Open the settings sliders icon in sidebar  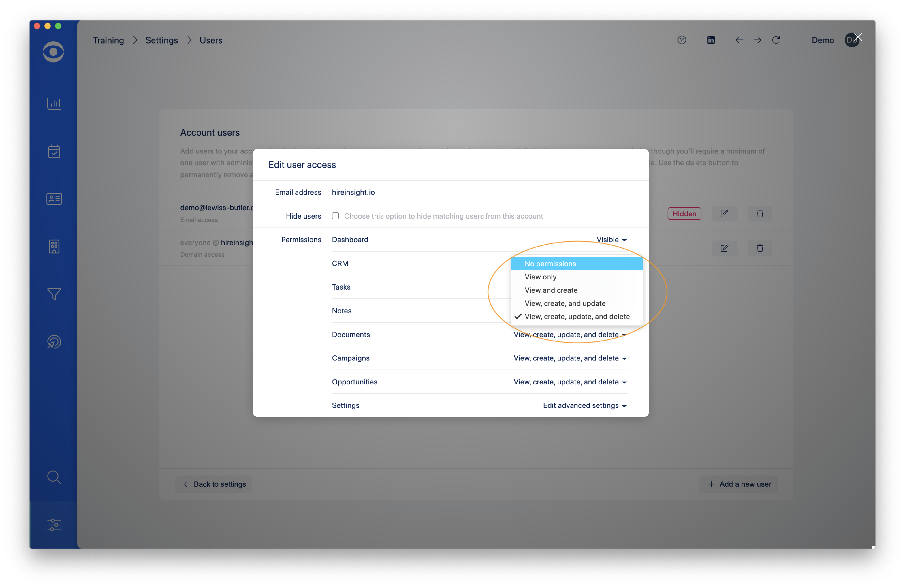pos(54,525)
